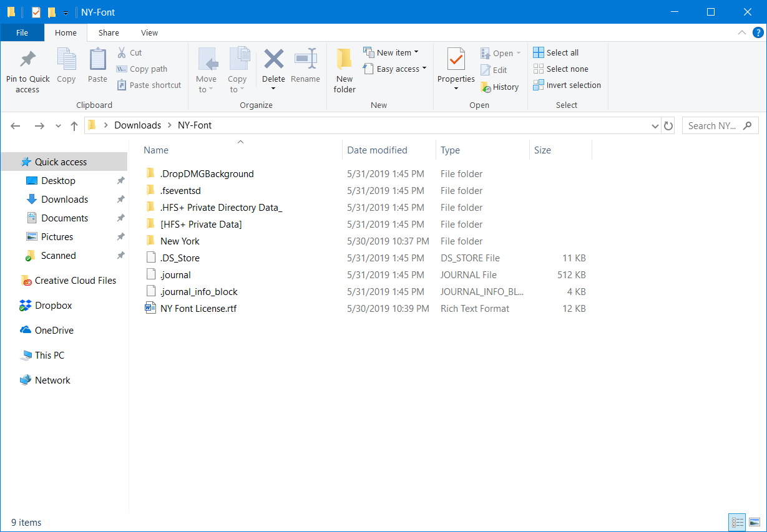Select the New York folder
The width and height of the screenshot is (767, 532).
[180, 241]
